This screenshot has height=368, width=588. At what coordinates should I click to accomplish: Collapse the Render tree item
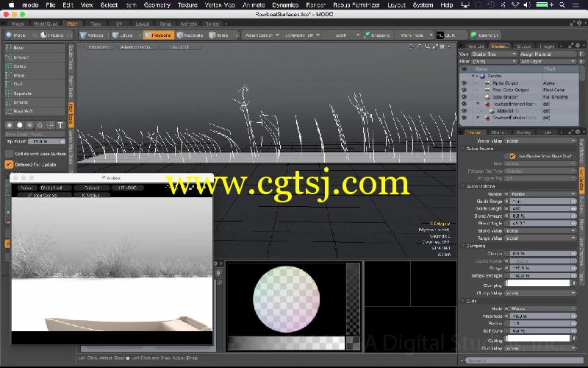pos(473,76)
